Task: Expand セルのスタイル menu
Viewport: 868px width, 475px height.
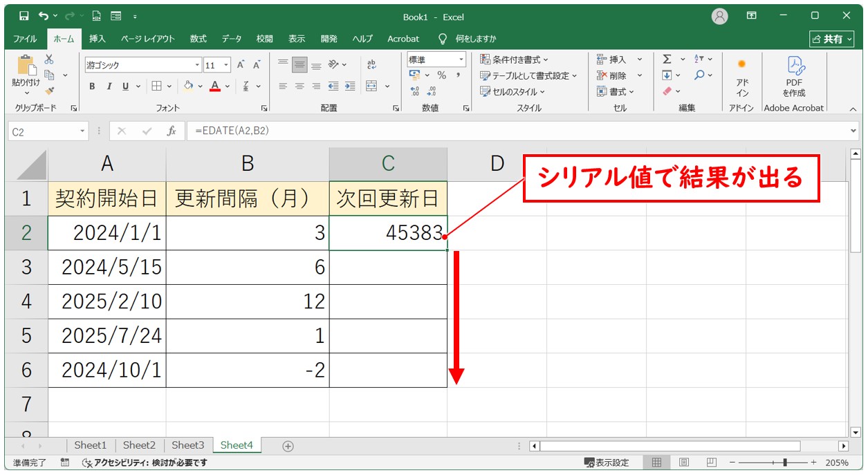Action: pos(513,91)
